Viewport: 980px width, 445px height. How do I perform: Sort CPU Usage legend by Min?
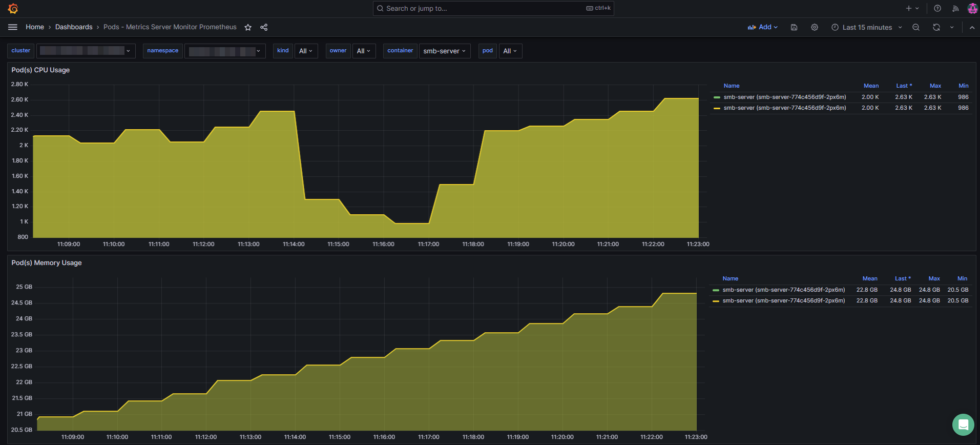pyautogui.click(x=964, y=86)
